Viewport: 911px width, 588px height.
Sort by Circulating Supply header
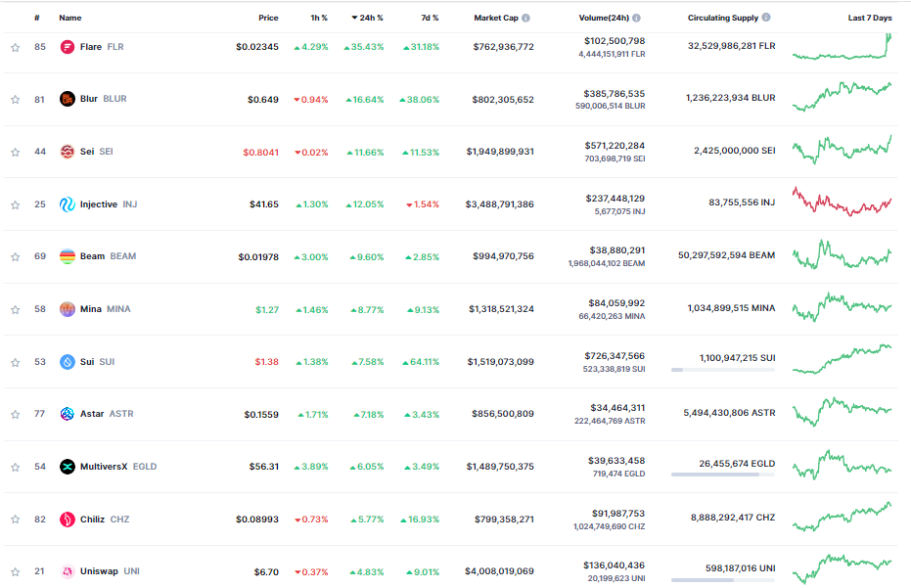point(723,18)
